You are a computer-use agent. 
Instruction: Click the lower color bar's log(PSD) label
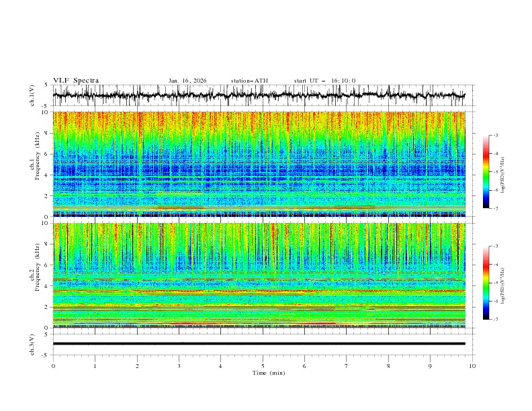point(502,286)
